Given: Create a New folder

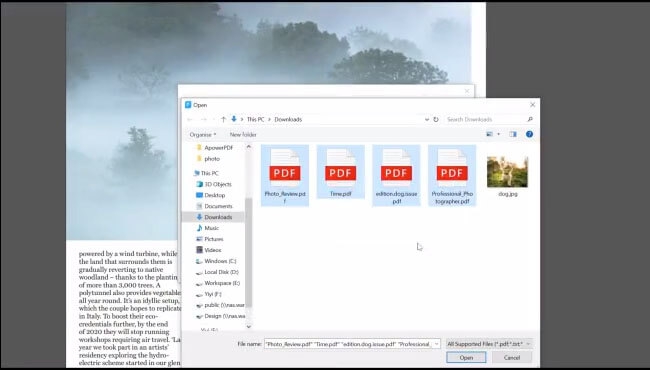Looking at the screenshot, I should pyautogui.click(x=243, y=135).
